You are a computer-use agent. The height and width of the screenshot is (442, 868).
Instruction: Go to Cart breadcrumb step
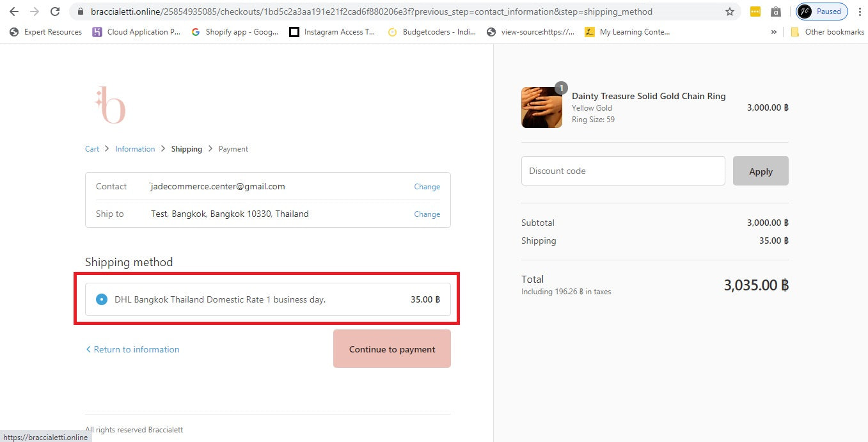coord(92,149)
